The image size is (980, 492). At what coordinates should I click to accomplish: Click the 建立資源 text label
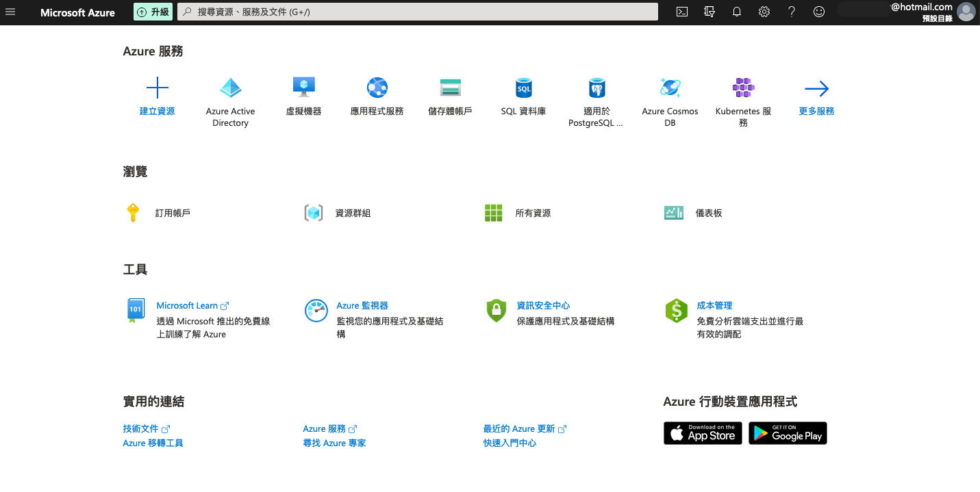click(158, 111)
